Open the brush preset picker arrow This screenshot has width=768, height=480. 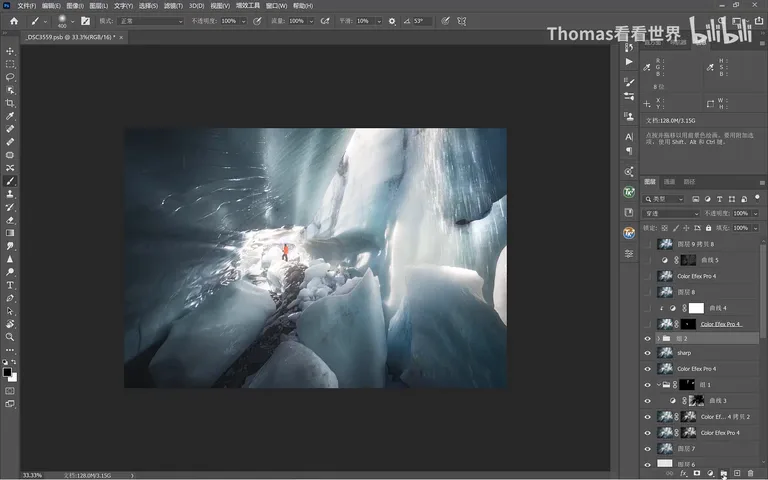[72, 21]
